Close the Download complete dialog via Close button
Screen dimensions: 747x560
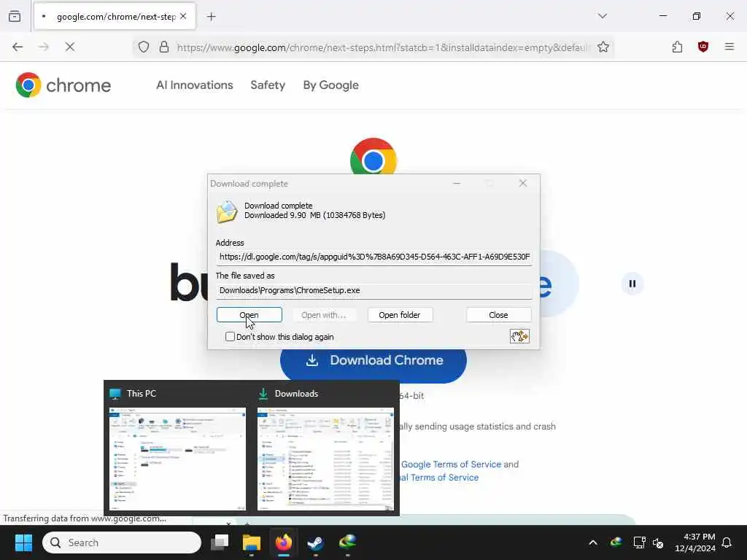point(498,315)
